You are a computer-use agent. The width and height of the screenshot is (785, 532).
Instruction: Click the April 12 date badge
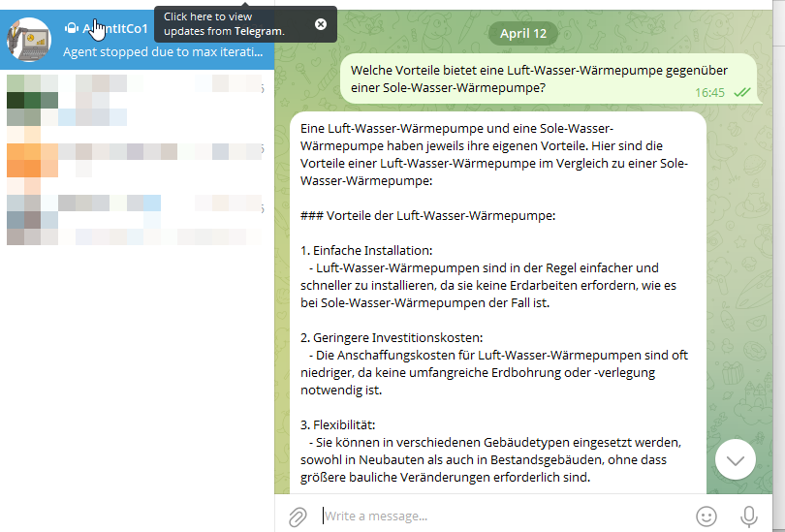(x=523, y=33)
